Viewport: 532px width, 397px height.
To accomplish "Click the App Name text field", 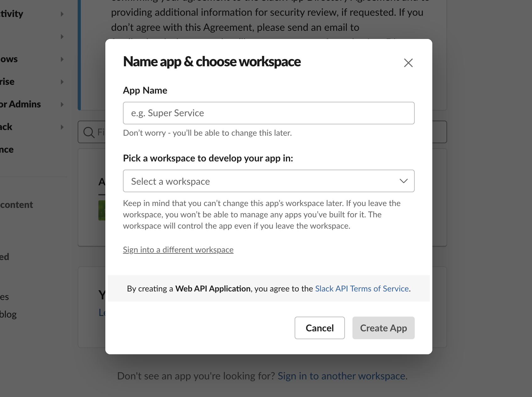I will pyautogui.click(x=269, y=113).
